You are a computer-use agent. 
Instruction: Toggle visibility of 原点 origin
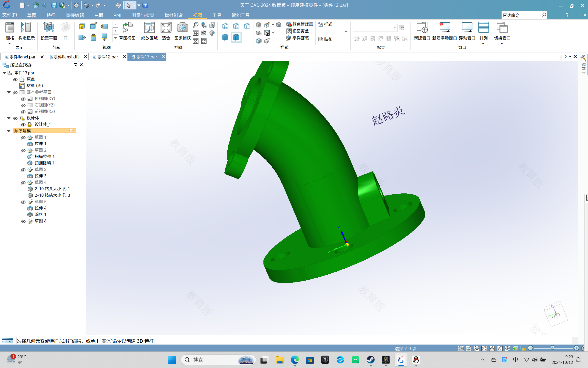click(15, 80)
